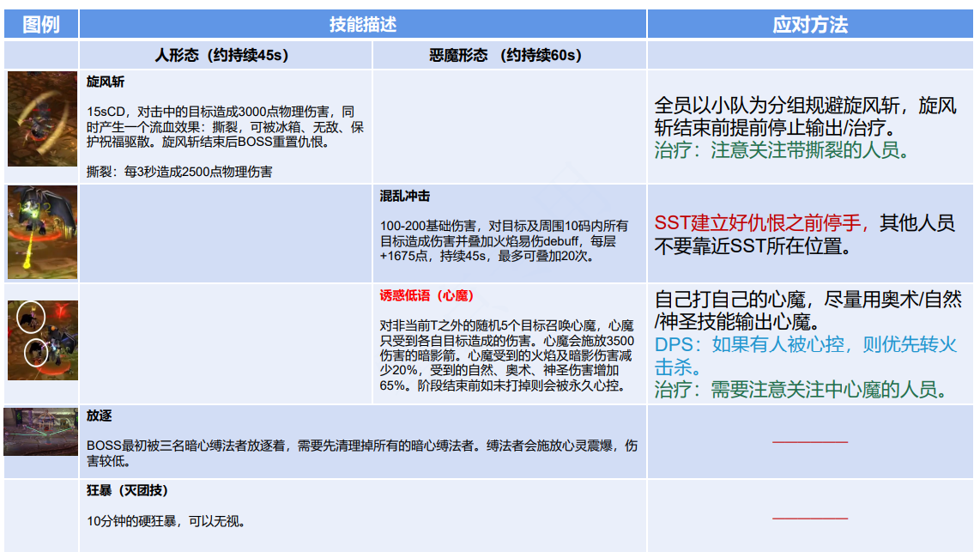Click the Whirlwind (旋风斩) skill thumbnail
The width and height of the screenshot is (980, 552).
pos(42,119)
